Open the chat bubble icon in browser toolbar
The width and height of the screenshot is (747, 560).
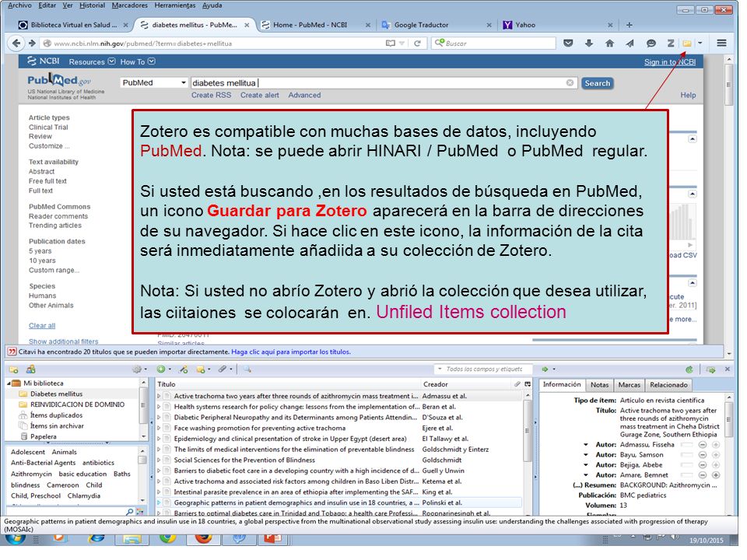651,44
